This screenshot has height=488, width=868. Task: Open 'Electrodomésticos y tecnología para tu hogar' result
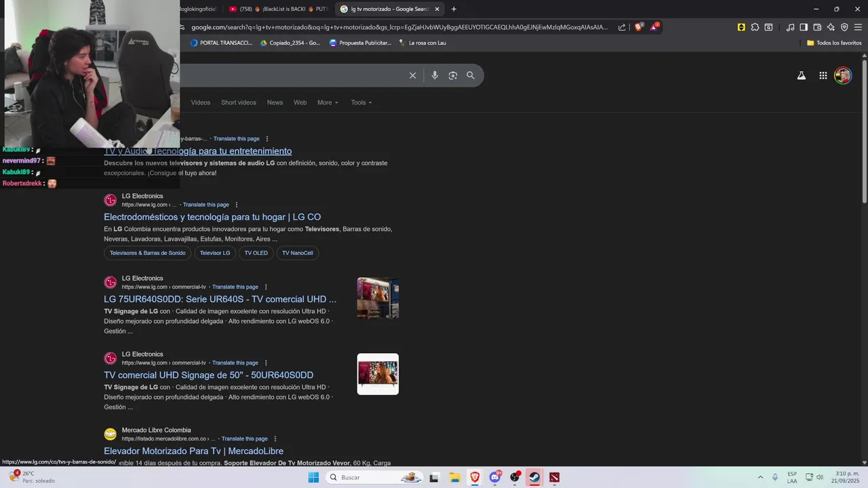(212, 217)
